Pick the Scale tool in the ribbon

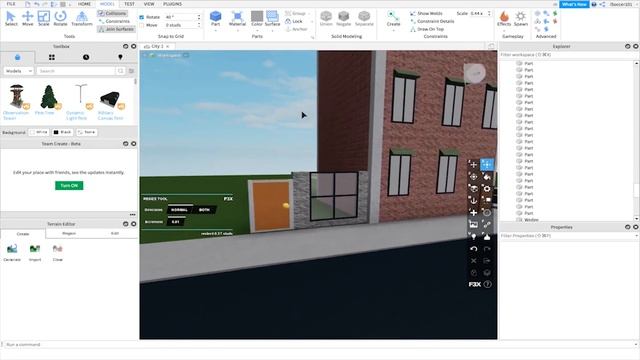(x=44, y=19)
